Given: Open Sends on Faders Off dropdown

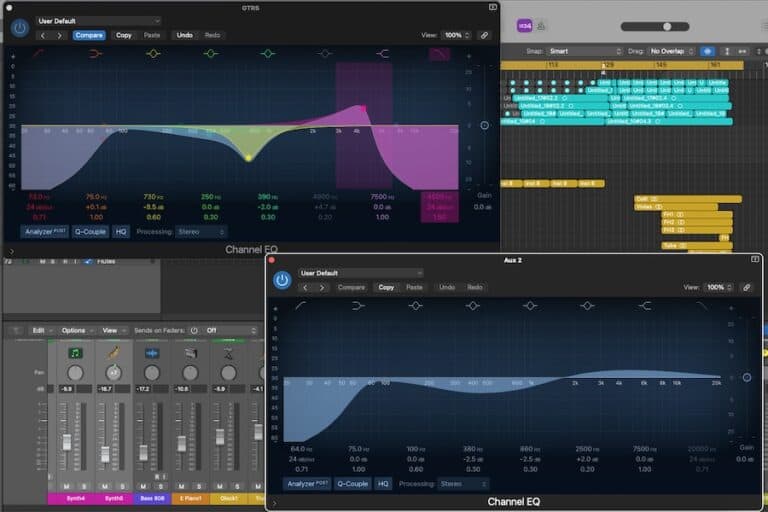Looking at the screenshot, I should 230,331.
